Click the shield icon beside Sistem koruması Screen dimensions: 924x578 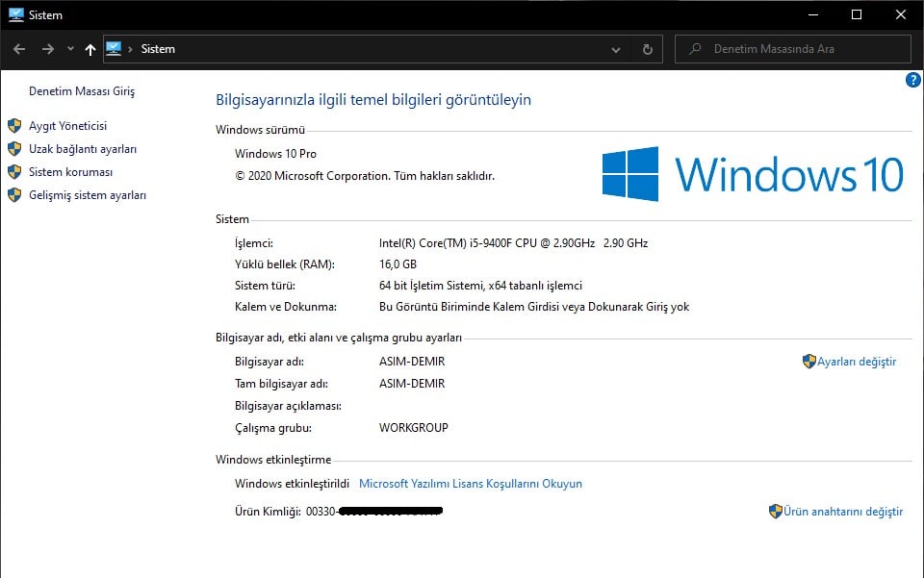(x=14, y=171)
